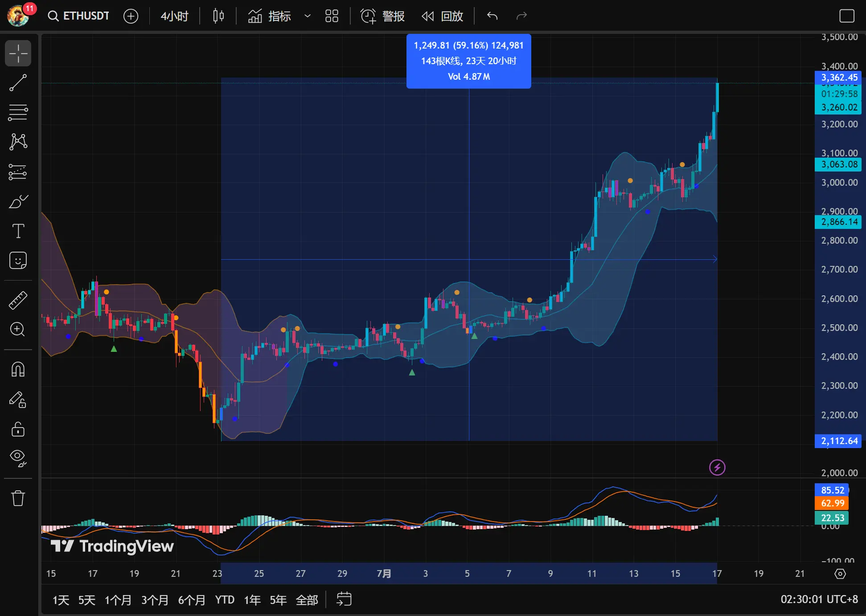
Task: Toggle the fullscreen layout square icon
Action: (x=846, y=16)
